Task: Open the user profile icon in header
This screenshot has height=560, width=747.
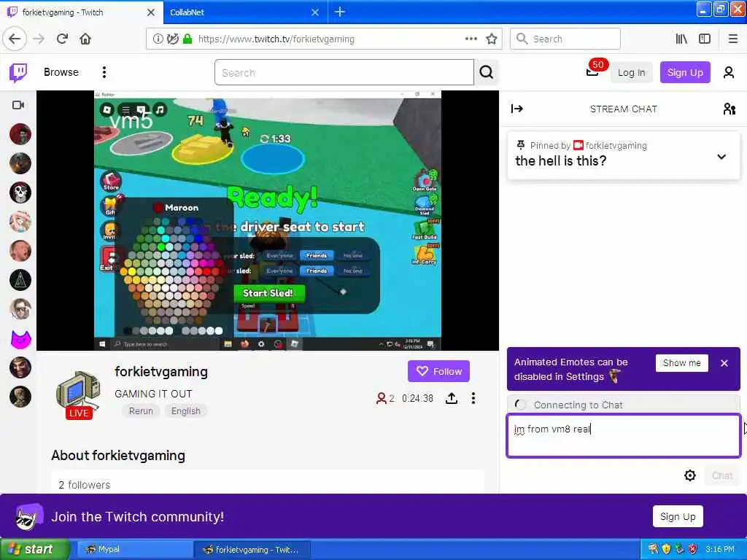Action: tap(729, 72)
